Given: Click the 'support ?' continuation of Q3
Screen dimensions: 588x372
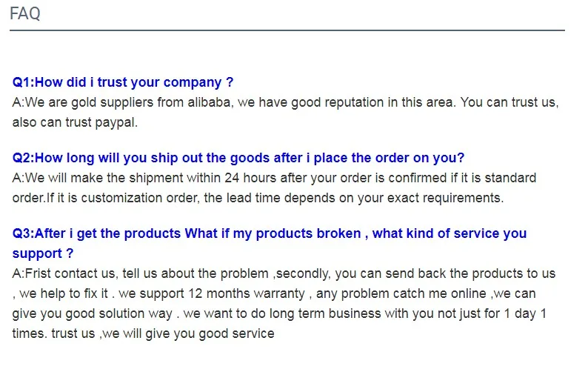Looking at the screenshot, I should coord(43,253).
